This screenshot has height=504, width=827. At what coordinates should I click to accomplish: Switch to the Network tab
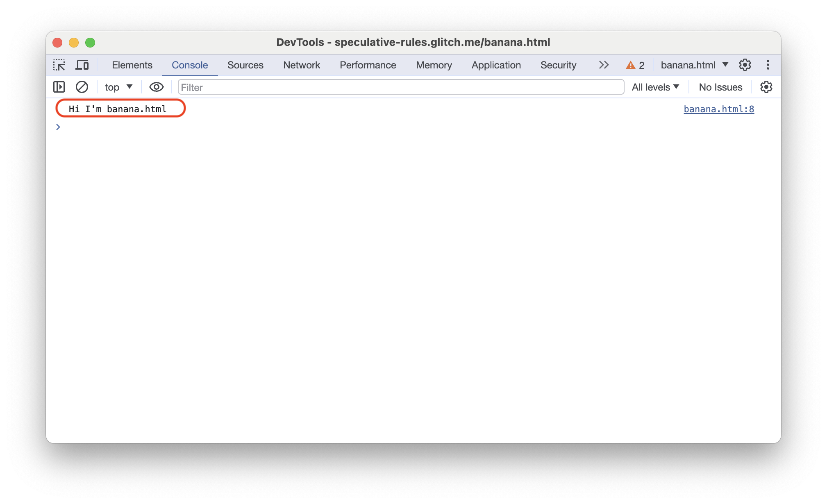(301, 65)
